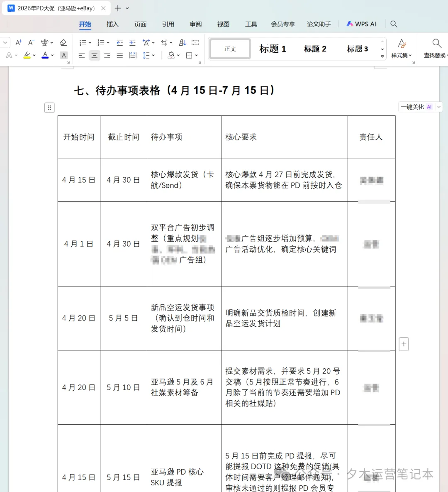Toggle character shading A button
This screenshot has width=448, height=492.
click(x=64, y=55)
